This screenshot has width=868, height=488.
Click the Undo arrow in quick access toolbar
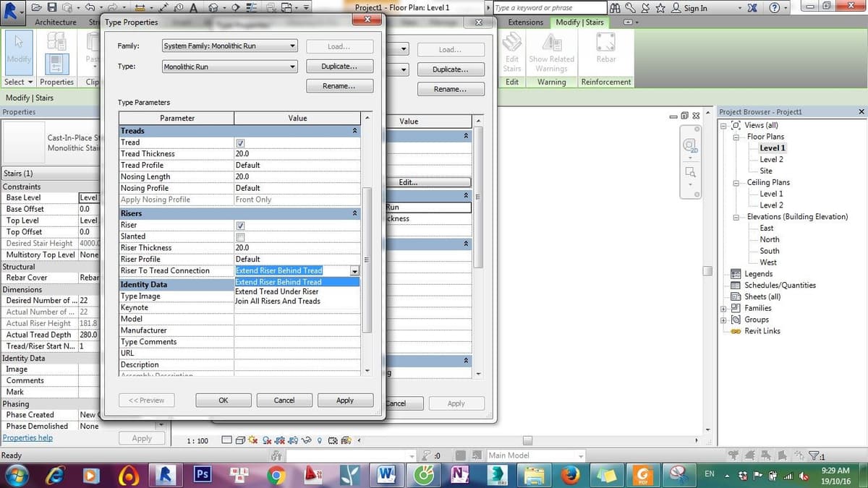click(88, 7)
